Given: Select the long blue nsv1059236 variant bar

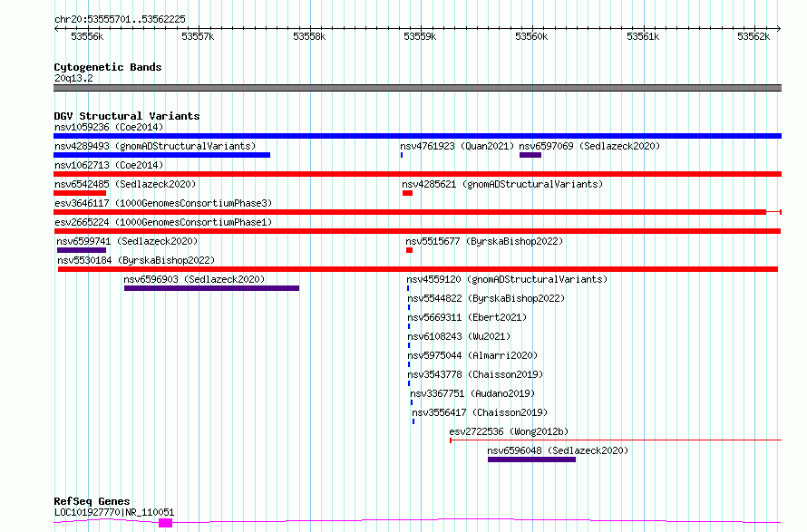Looking at the screenshot, I should pos(417,136).
